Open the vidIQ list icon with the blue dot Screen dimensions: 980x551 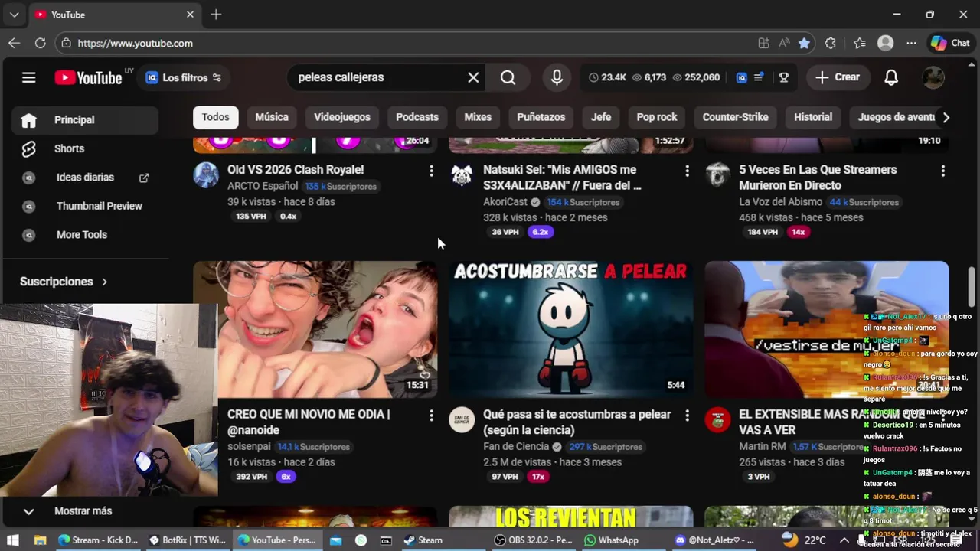coord(759,77)
